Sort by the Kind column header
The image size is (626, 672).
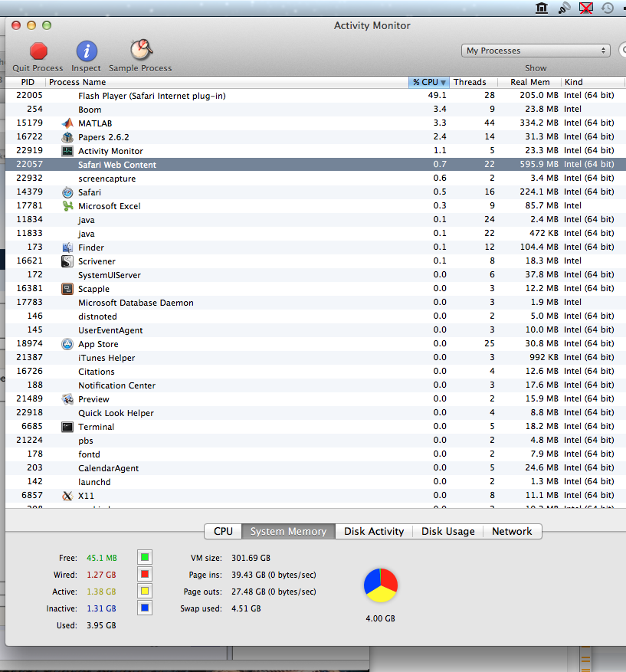tap(593, 82)
